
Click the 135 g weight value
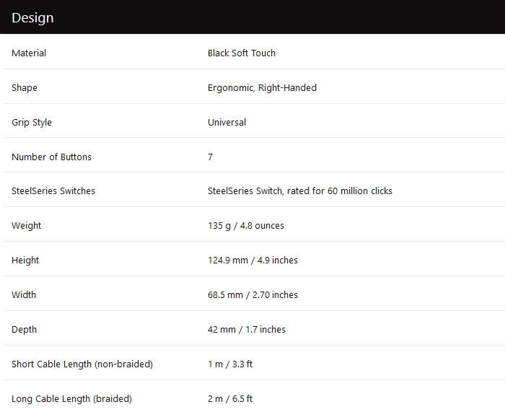(246, 225)
